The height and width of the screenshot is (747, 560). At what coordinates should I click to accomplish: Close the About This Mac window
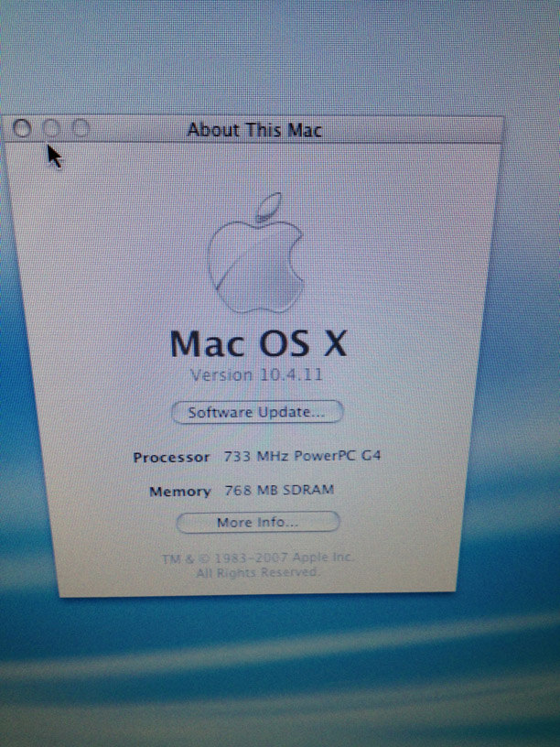click(21, 128)
